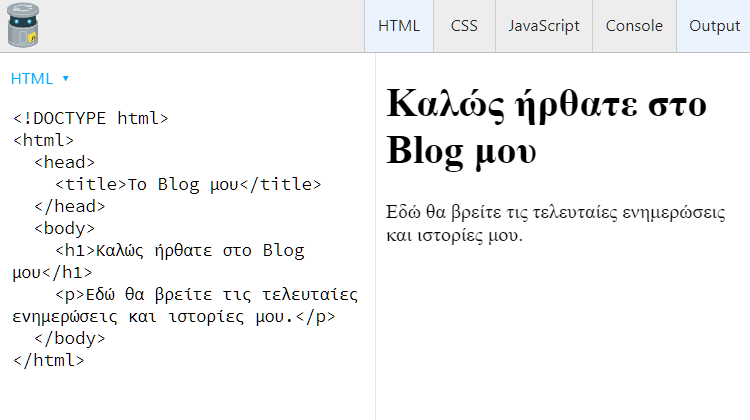750x420 pixels.
Task: Show the CSS panel
Action: tap(464, 26)
